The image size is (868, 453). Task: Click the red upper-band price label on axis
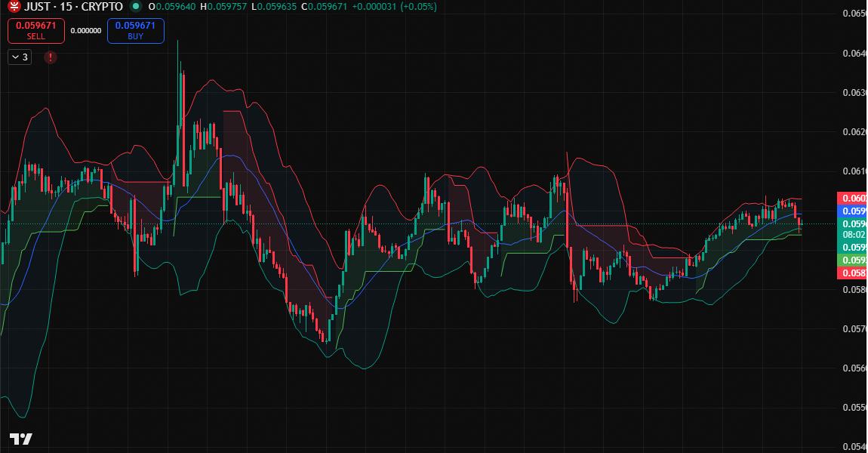click(852, 199)
